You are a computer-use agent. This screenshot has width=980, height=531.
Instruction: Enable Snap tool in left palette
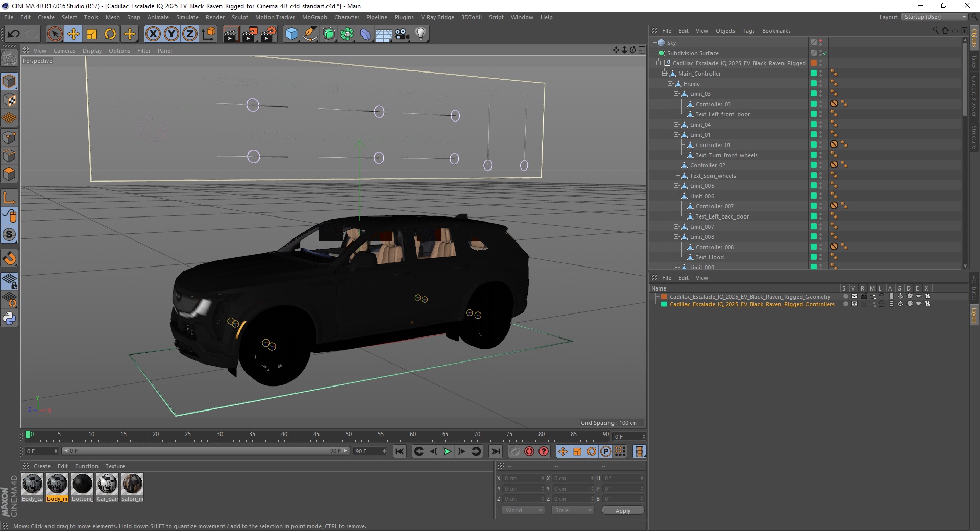[x=9, y=234]
